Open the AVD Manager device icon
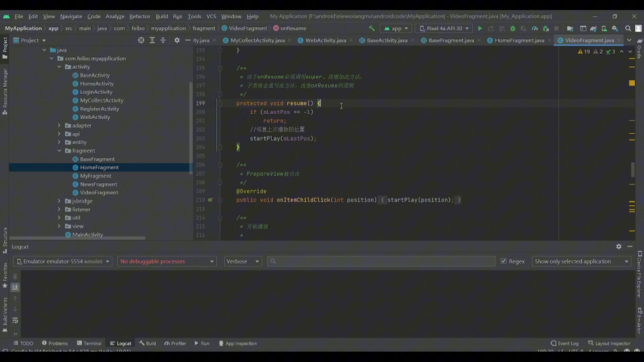Viewport: 644px width, 362px height. point(604,28)
